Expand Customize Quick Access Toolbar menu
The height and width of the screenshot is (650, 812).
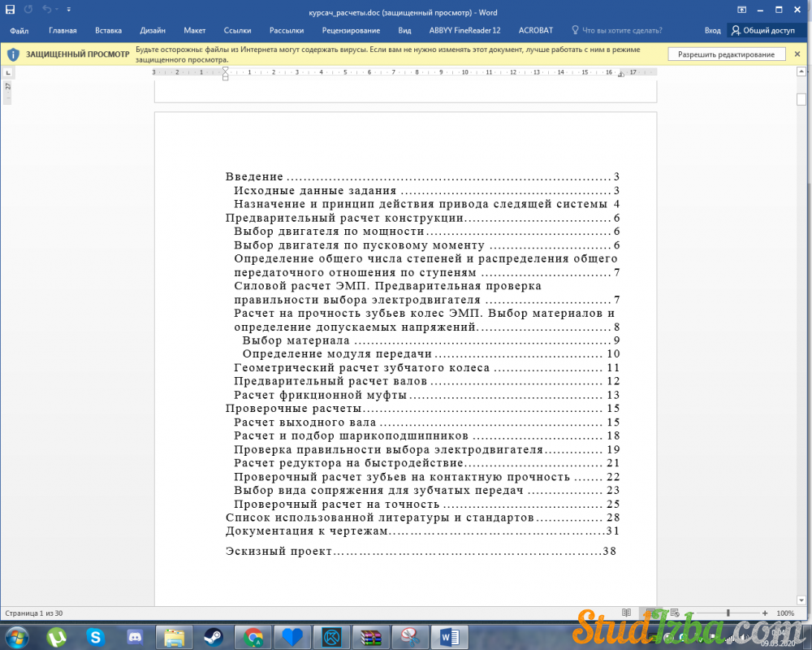click(x=69, y=9)
